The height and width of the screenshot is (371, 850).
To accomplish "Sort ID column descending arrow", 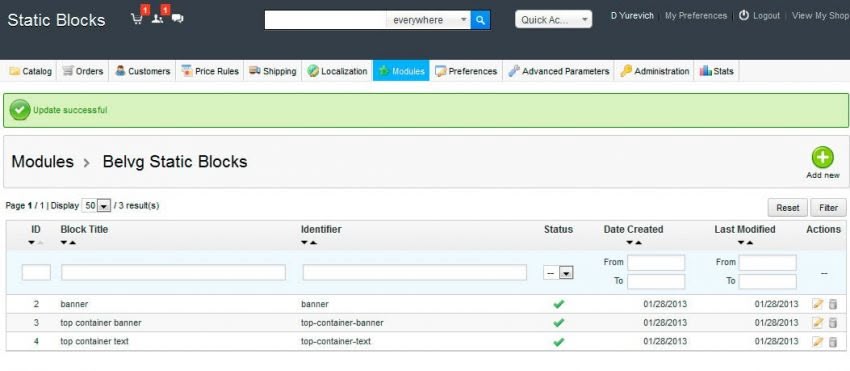I will (31, 242).
